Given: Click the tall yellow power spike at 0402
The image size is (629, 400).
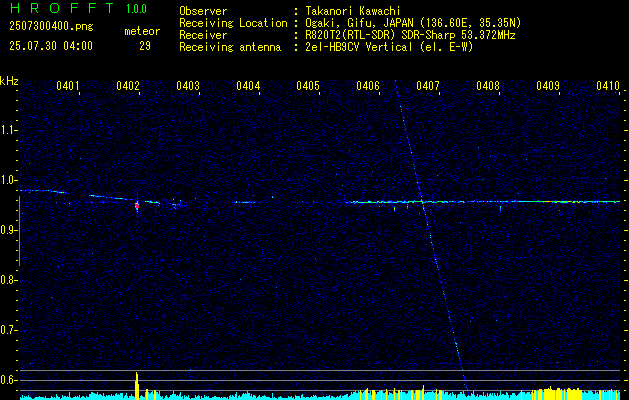Looking at the screenshot, I should pyautogui.click(x=137, y=386).
